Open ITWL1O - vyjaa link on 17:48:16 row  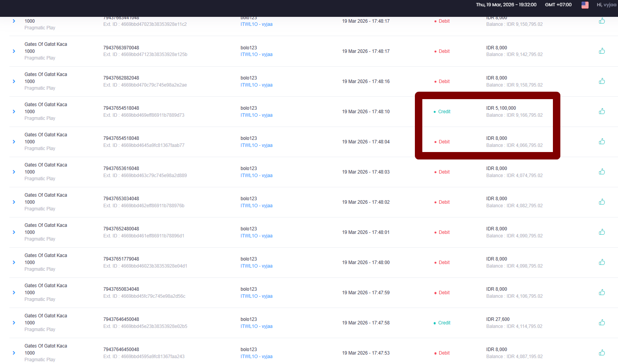[x=256, y=85]
